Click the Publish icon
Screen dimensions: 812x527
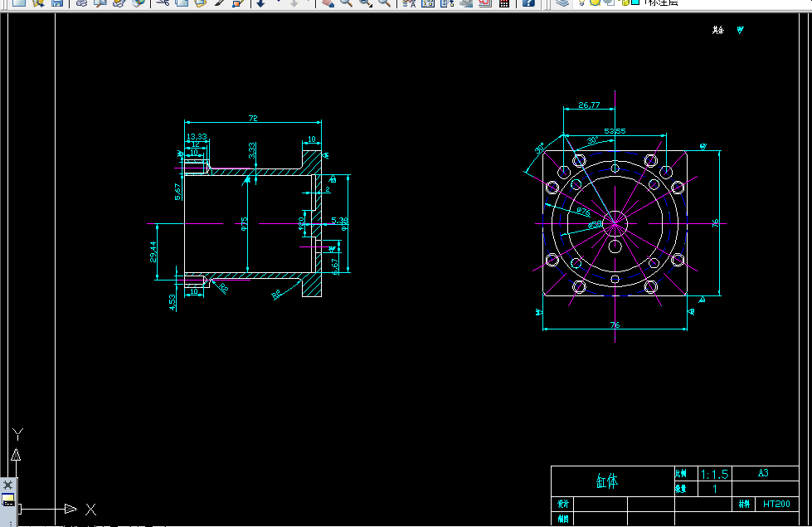119,2
